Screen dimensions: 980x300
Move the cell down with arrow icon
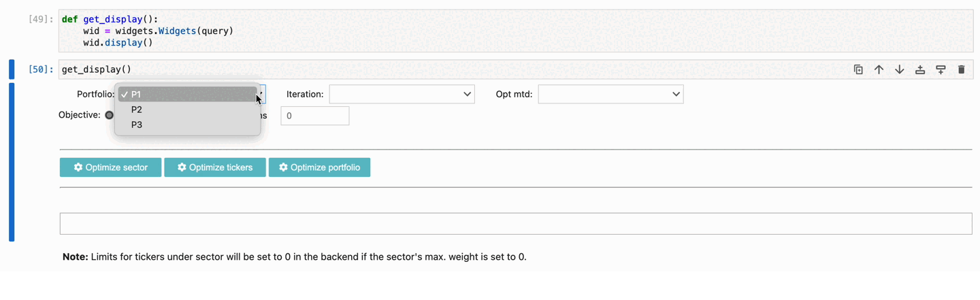(x=899, y=69)
